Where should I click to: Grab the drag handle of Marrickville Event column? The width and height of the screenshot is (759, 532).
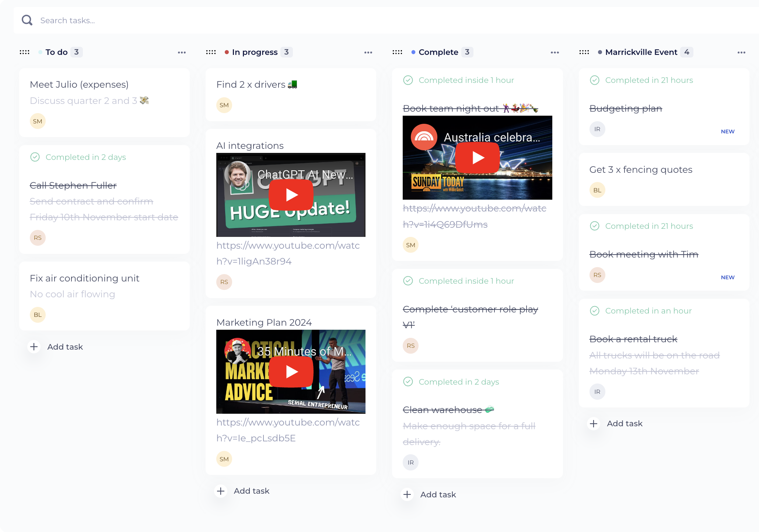coord(584,52)
